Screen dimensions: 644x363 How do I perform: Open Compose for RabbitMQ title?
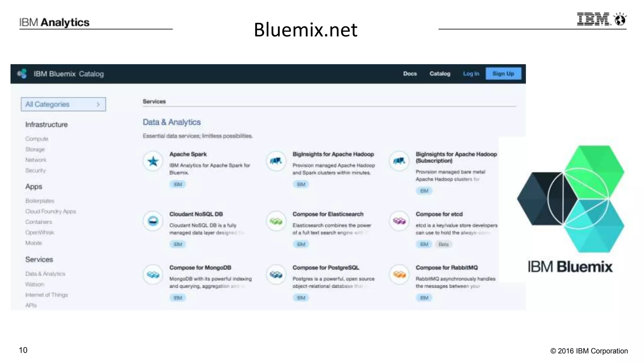[x=447, y=268]
